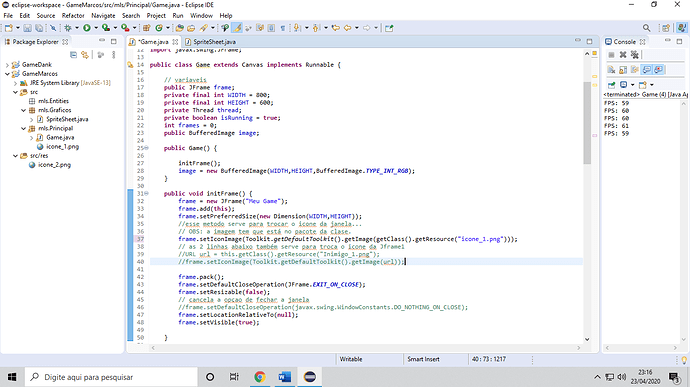690x387 pixels.
Task: Select icone_1.png in Package Explorer
Action: (58, 147)
